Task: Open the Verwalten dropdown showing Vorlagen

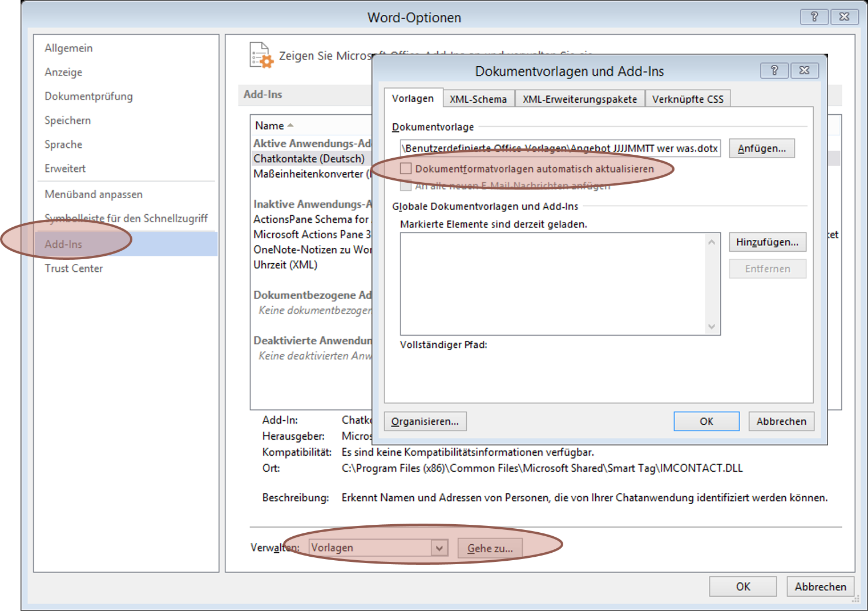Action: click(x=439, y=548)
